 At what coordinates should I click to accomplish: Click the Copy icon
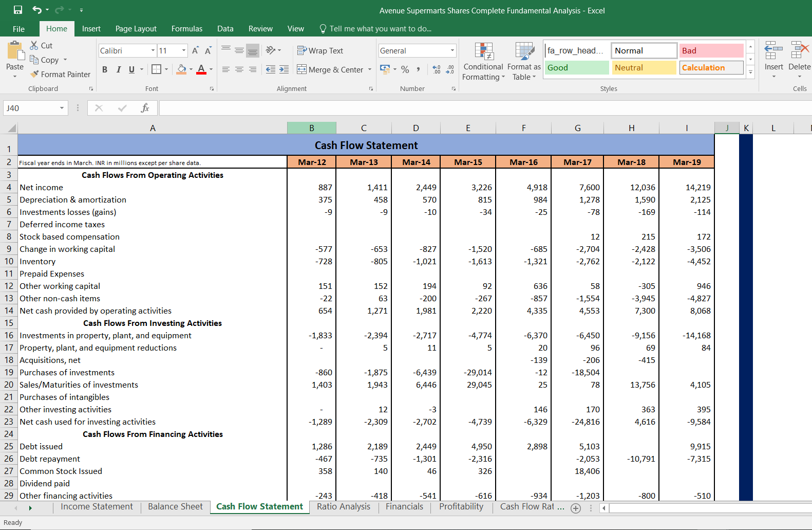coord(34,60)
